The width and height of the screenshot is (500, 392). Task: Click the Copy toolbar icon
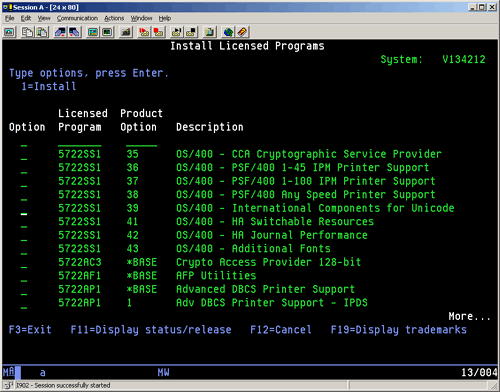tap(27, 32)
